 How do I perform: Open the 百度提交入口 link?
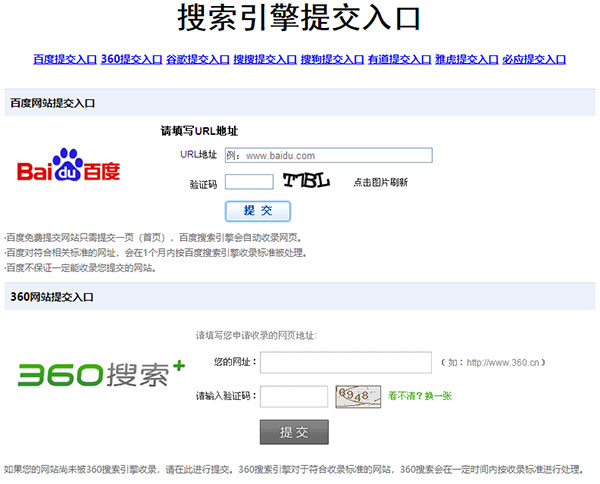coord(65,59)
